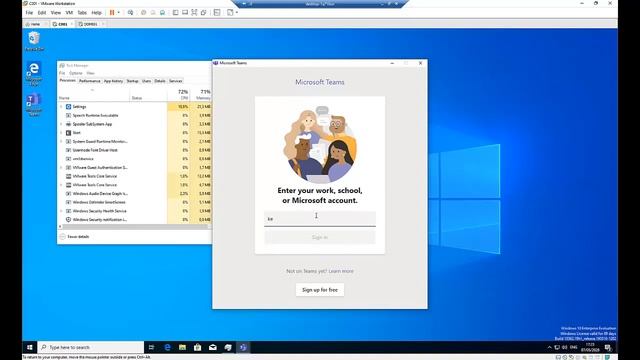Open the dropdown arrow next to VMware pause icon
640x360 pixels.
pos(119,13)
